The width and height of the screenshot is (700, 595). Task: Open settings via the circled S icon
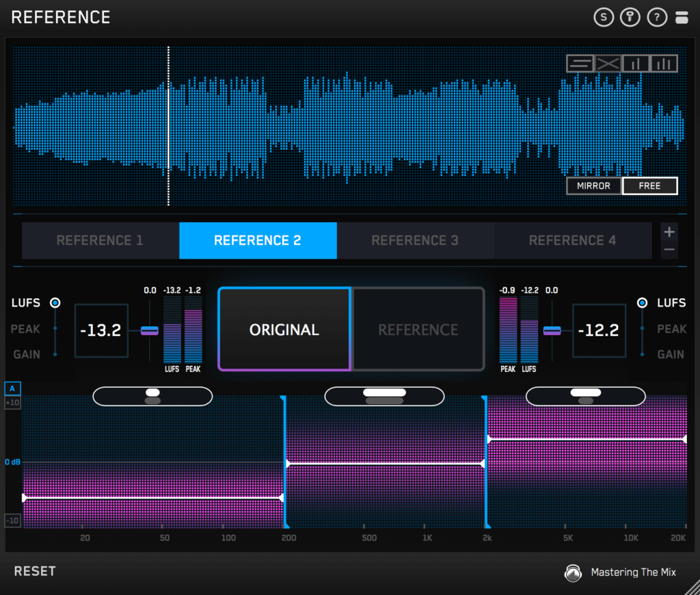[604, 17]
